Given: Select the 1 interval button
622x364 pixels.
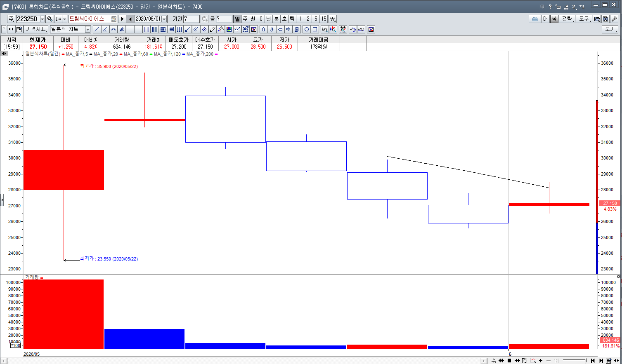Looking at the screenshot, I should (300, 19).
